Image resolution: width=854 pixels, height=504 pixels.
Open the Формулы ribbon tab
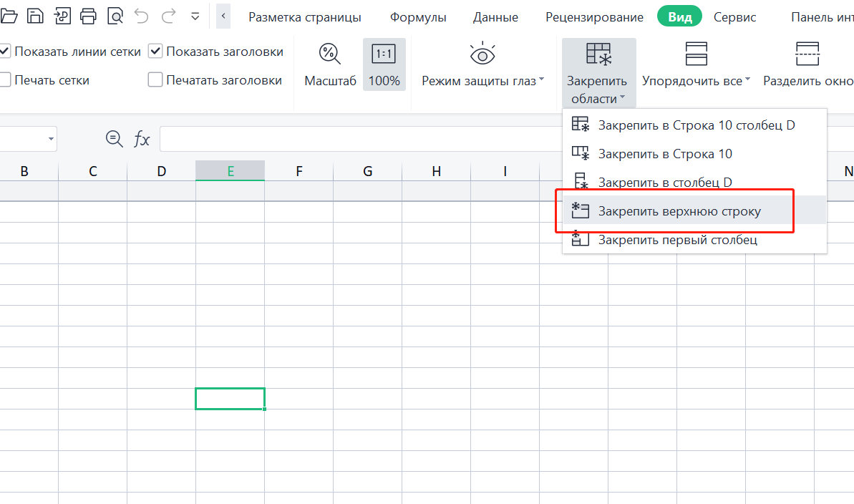418,16
